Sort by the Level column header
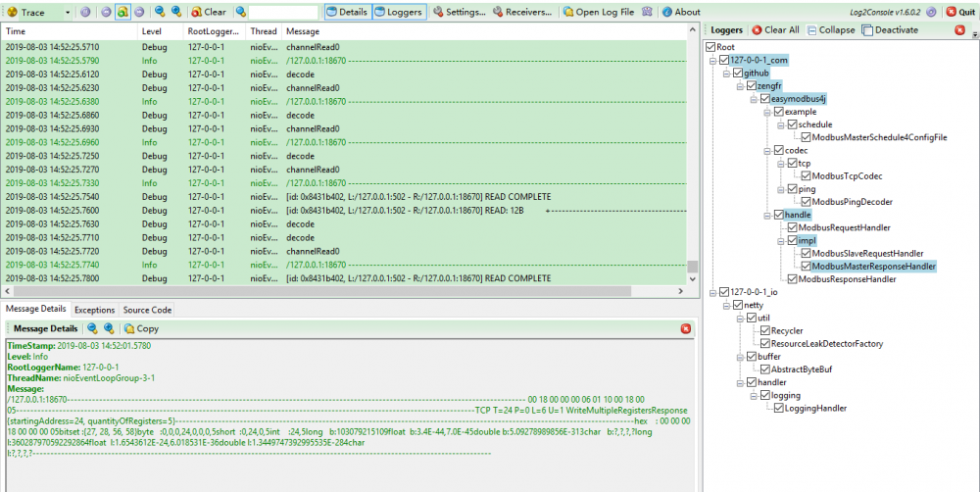Image resolution: width=980 pixels, height=492 pixels. [x=160, y=31]
